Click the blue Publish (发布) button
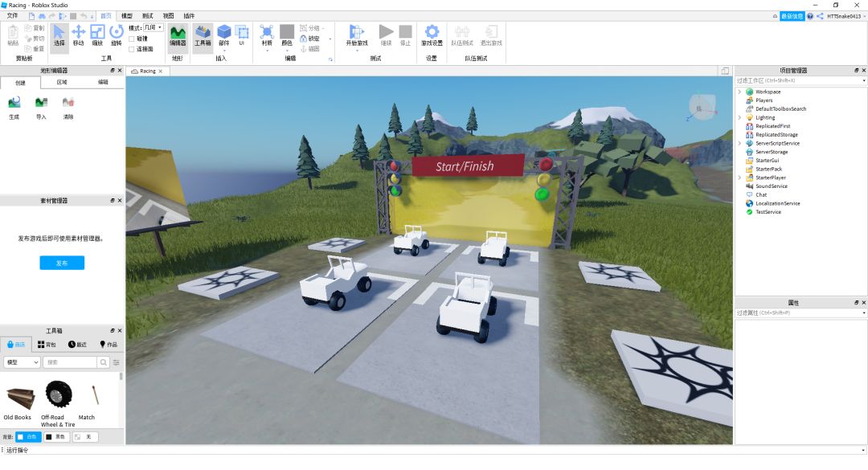This screenshot has width=868, height=470. 62,263
